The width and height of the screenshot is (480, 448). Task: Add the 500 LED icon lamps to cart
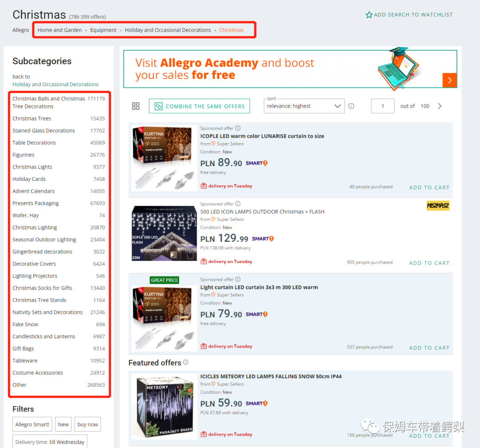[429, 263]
